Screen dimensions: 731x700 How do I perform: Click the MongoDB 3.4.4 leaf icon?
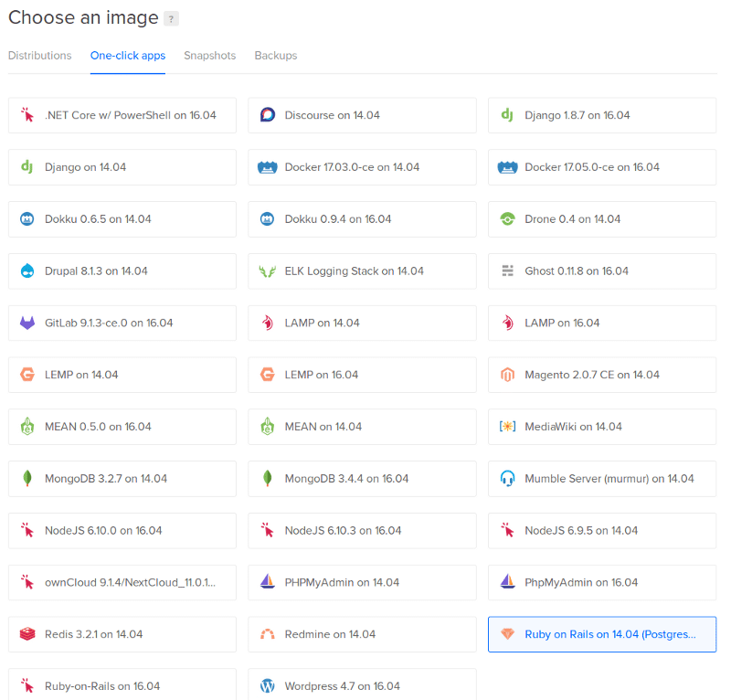[x=268, y=479]
